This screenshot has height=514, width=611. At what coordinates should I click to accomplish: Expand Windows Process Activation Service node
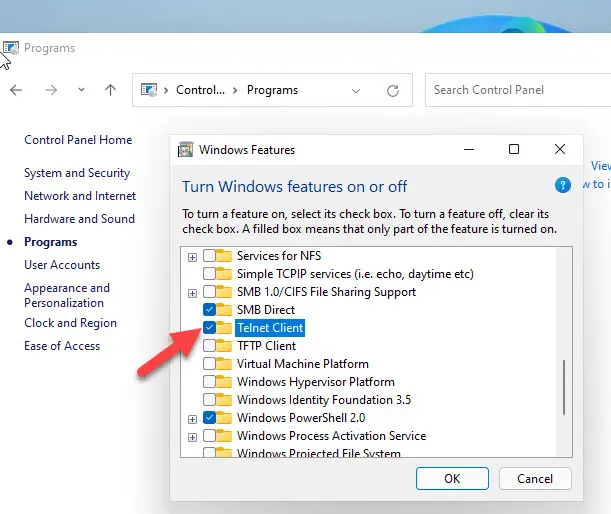192,437
